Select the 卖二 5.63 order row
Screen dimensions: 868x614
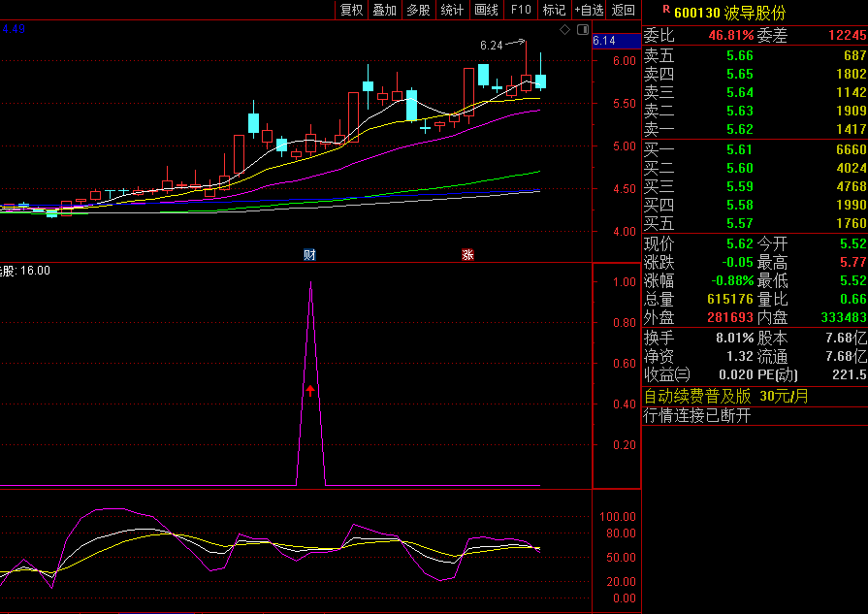pos(755,111)
